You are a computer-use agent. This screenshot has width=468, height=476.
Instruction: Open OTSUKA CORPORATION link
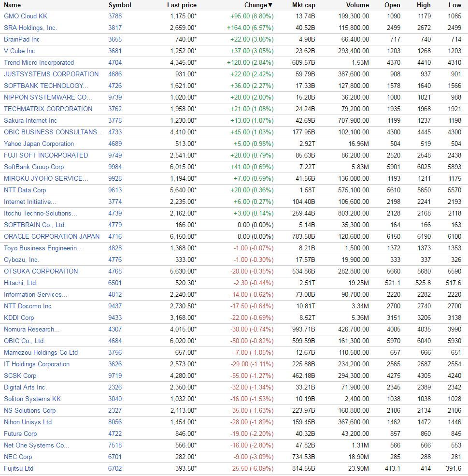tap(41, 272)
